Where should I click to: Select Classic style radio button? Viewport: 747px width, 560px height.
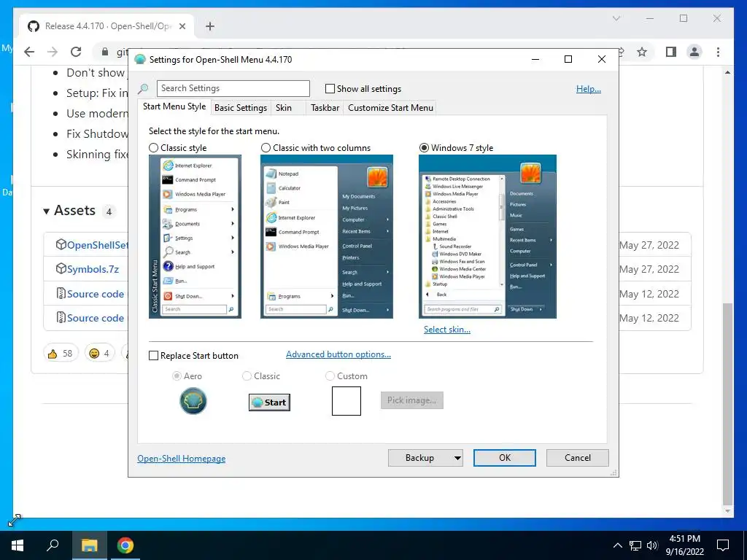pyautogui.click(x=153, y=148)
